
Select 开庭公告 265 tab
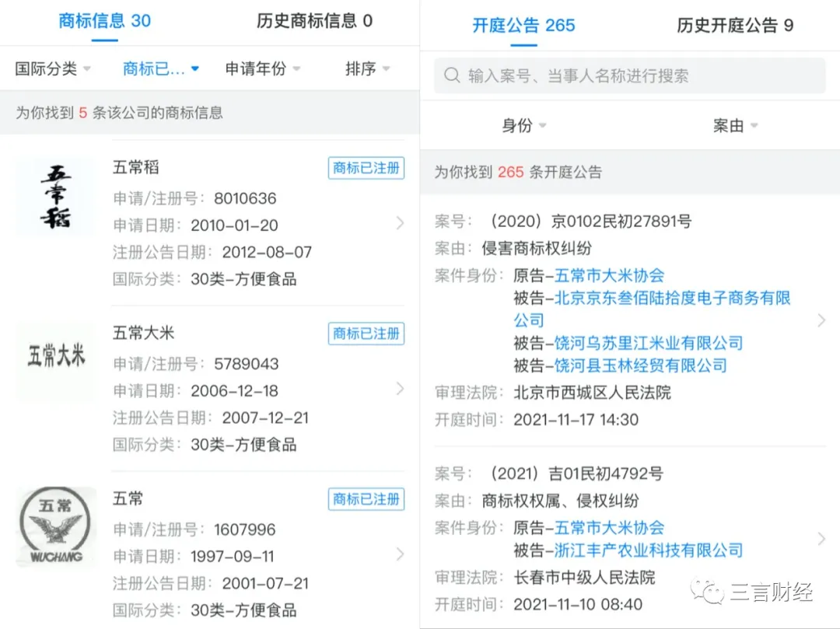[523, 25]
